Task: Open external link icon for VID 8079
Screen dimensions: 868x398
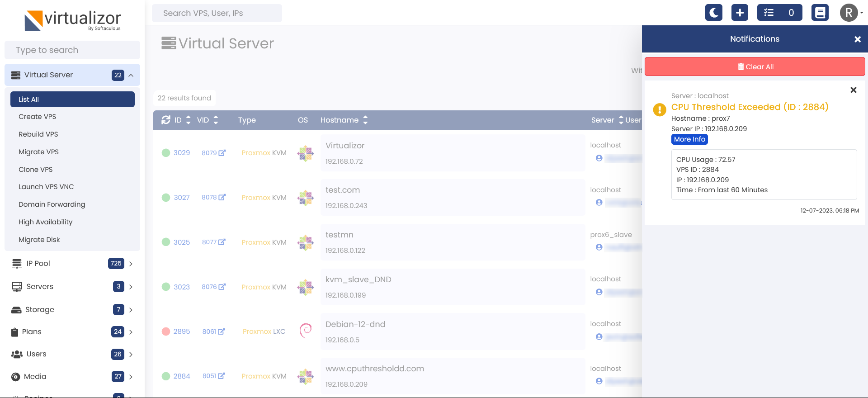Action: tap(222, 153)
